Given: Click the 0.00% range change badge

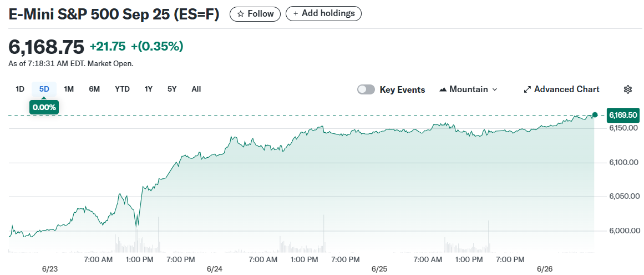Looking at the screenshot, I should (x=44, y=107).
